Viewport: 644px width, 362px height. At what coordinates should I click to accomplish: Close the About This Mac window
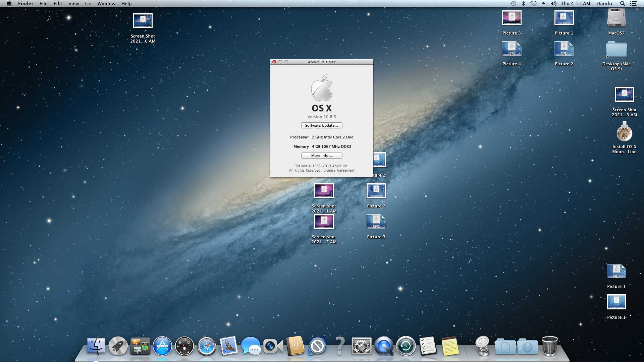(x=274, y=62)
